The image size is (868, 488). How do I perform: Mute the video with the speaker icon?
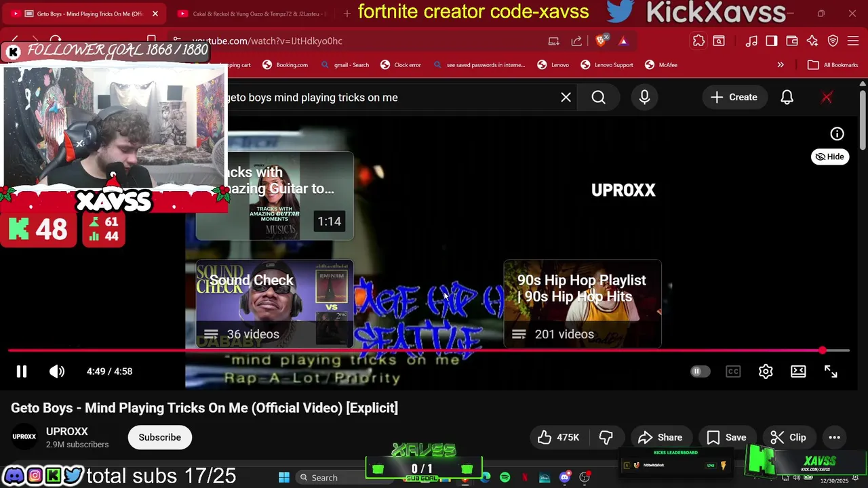click(57, 371)
